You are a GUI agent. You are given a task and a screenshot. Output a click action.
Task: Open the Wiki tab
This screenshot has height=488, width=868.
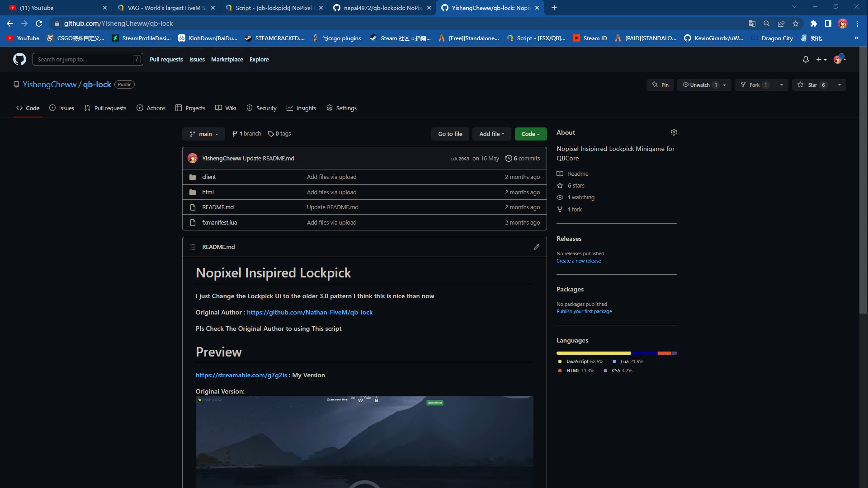226,108
